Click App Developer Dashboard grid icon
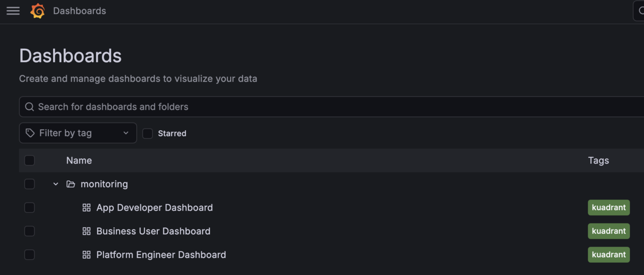 point(86,207)
